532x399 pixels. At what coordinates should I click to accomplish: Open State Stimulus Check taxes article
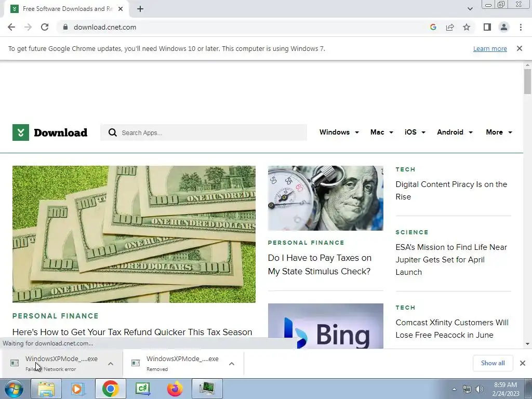320,264
